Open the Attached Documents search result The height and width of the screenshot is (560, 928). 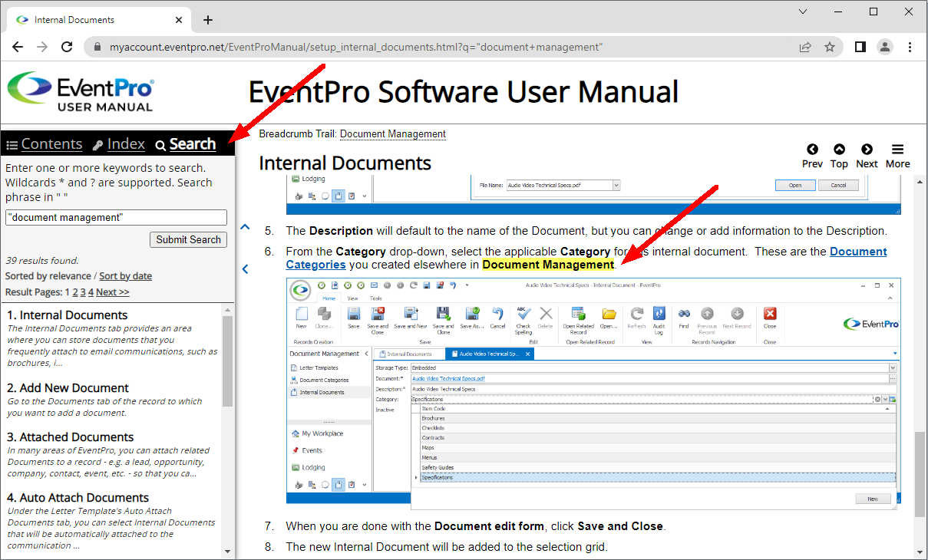pos(71,437)
